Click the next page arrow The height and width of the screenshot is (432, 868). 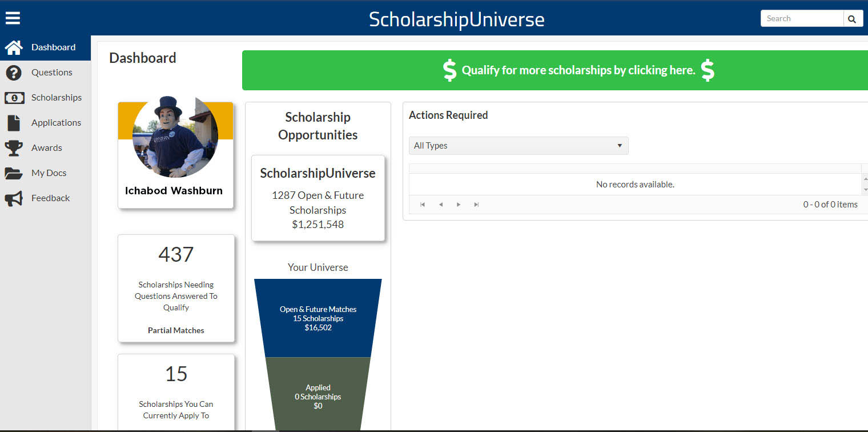pyautogui.click(x=459, y=205)
